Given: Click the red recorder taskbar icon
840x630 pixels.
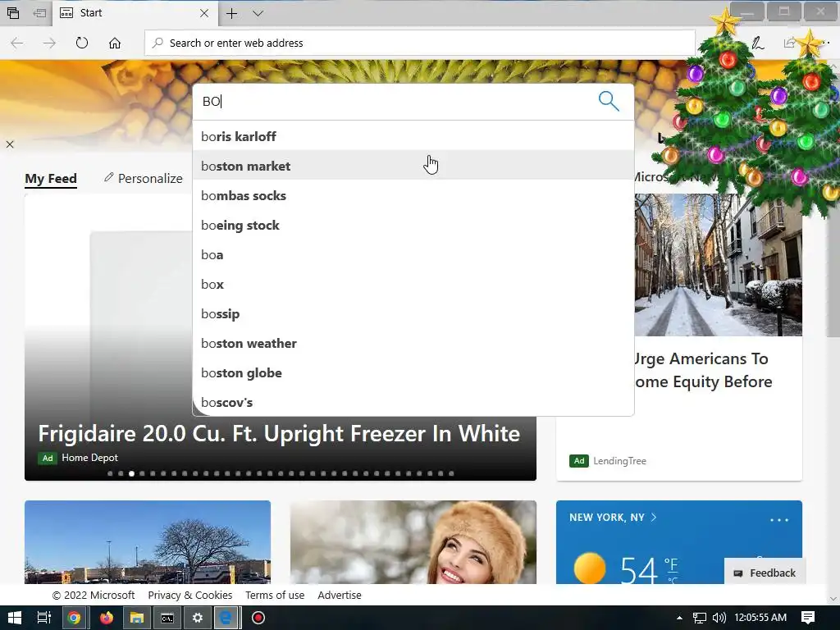Looking at the screenshot, I should tap(258, 618).
